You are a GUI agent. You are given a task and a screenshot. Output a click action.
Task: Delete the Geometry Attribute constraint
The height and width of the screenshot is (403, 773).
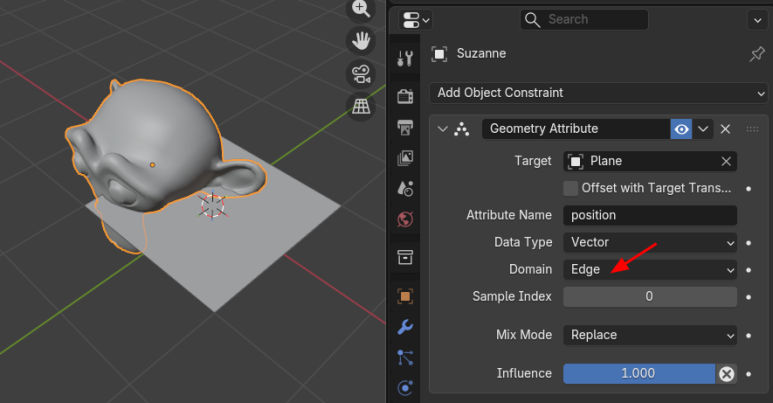(725, 129)
